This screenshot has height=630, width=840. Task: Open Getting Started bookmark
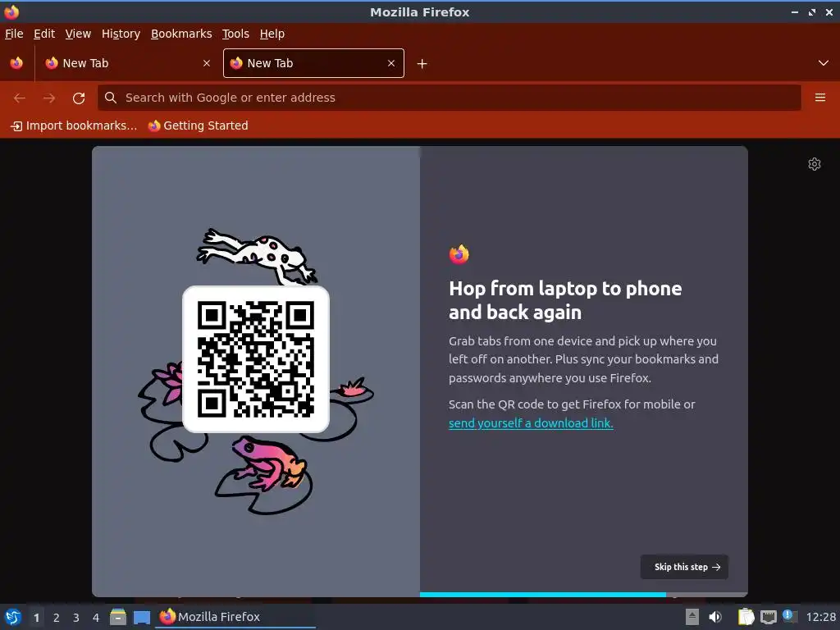[x=199, y=126]
